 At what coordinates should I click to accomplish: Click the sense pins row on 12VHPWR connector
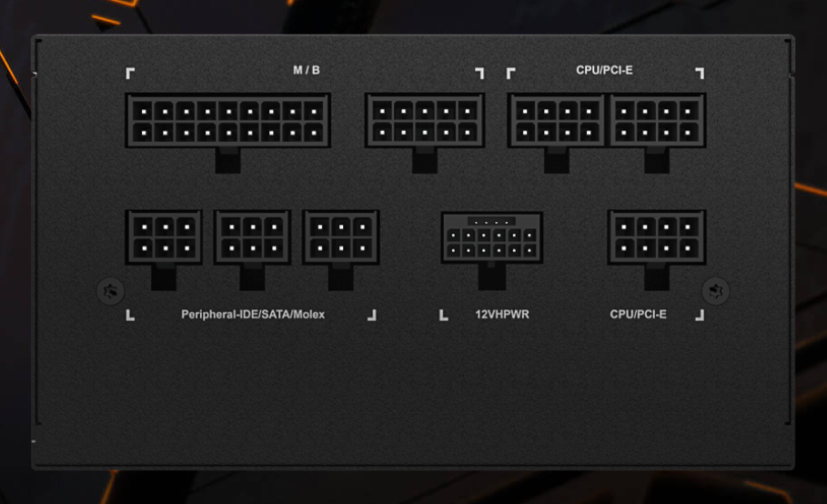pos(491,221)
